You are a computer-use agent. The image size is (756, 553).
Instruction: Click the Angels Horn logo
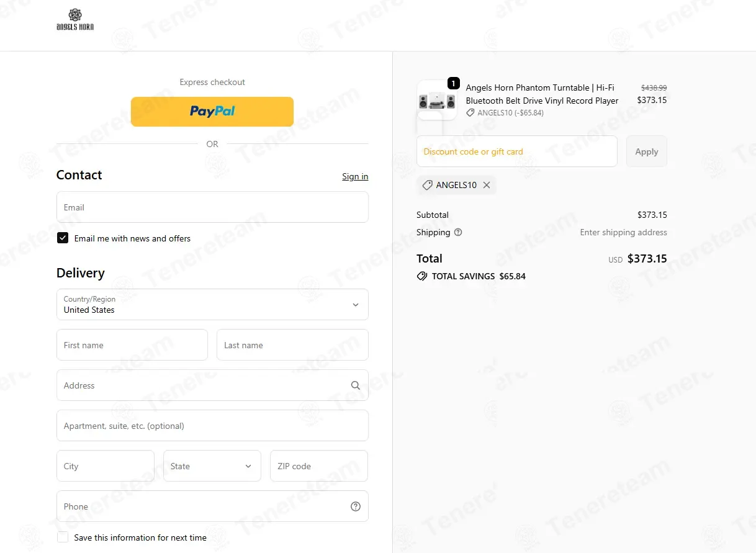pos(75,20)
